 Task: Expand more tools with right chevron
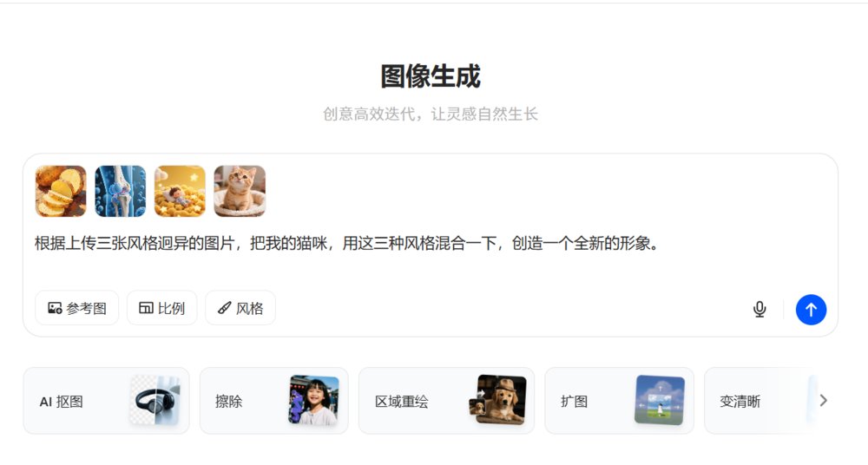[x=823, y=400]
